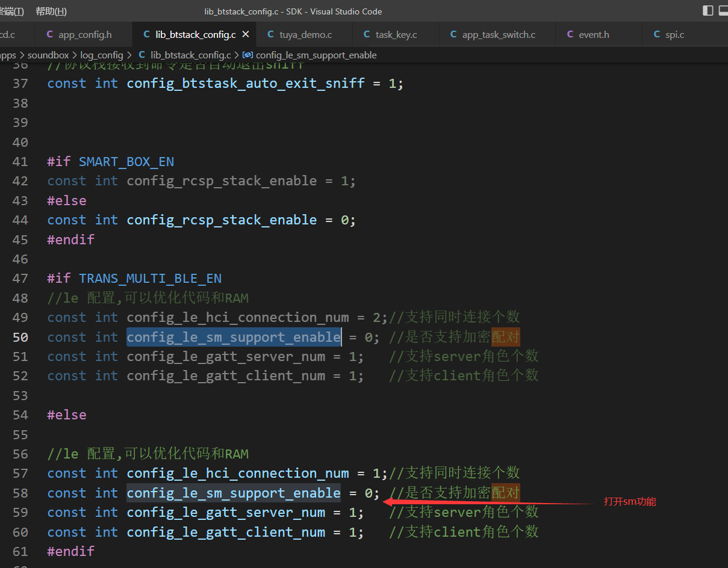Click config_le_sm_support_enable on line 58
This screenshot has width=728, height=568.
[x=234, y=493]
